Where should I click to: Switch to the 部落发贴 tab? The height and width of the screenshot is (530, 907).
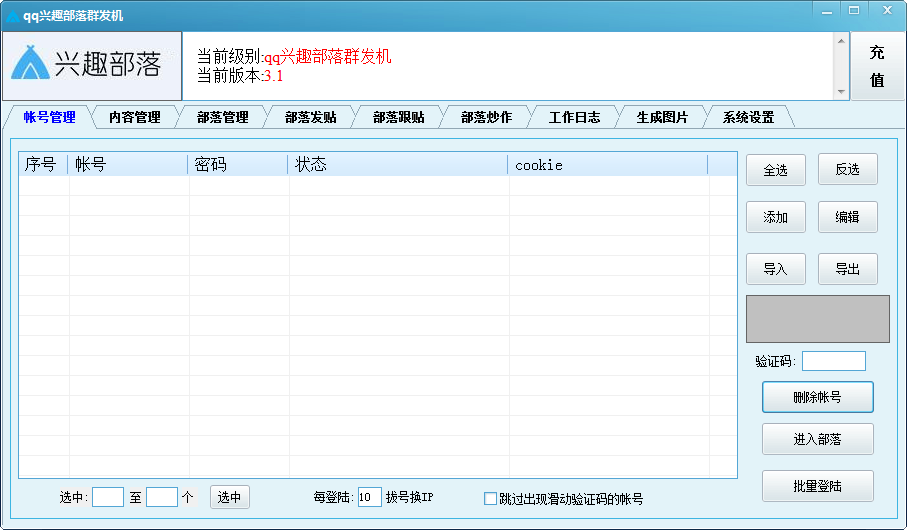tap(311, 117)
